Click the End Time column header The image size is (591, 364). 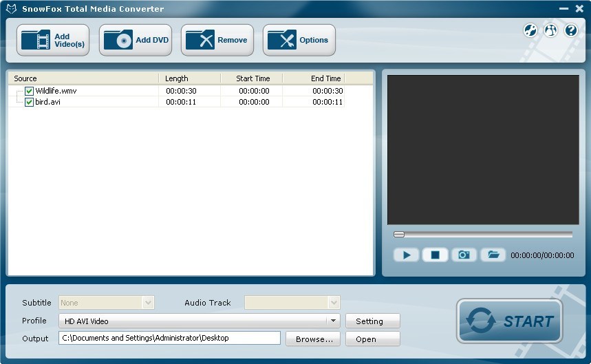click(x=313, y=78)
